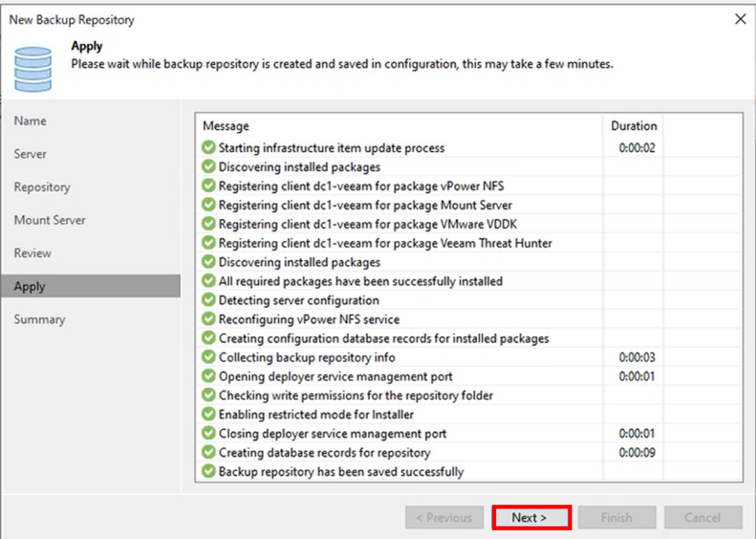
Task: Click success icon for Mount Server package registration
Action: pos(209,205)
